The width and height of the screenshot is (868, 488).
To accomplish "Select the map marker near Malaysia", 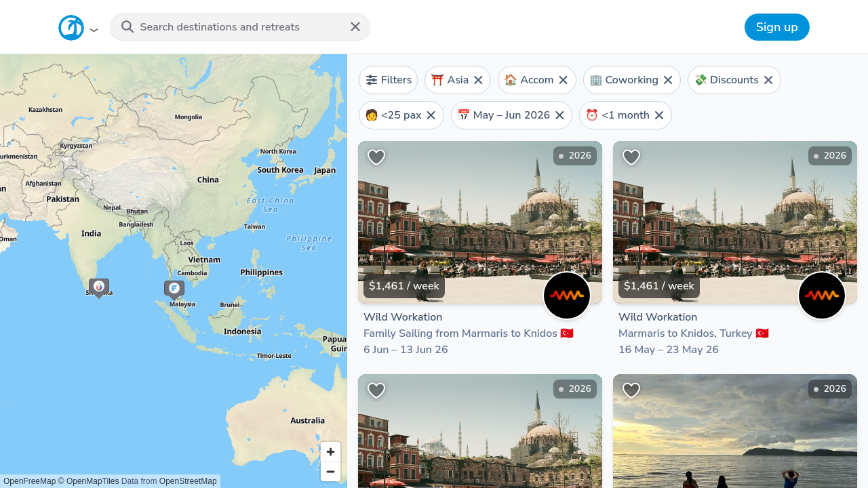I will pyautogui.click(x=174, y=289).
